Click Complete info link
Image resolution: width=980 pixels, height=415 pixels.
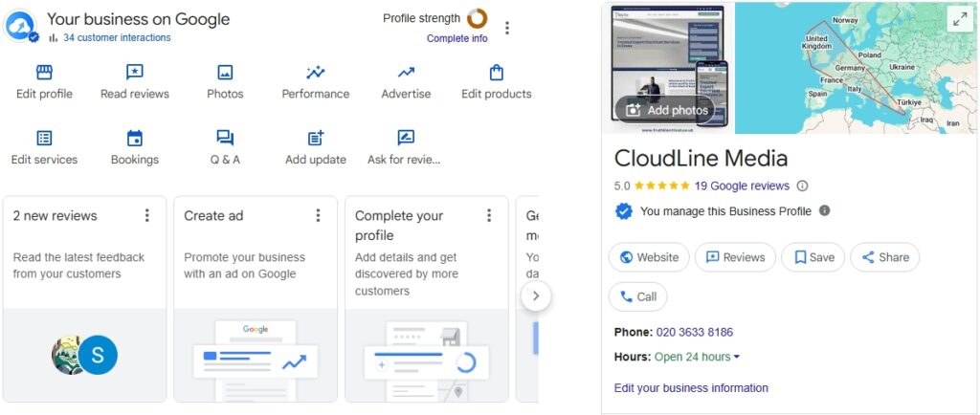point(457,38)
